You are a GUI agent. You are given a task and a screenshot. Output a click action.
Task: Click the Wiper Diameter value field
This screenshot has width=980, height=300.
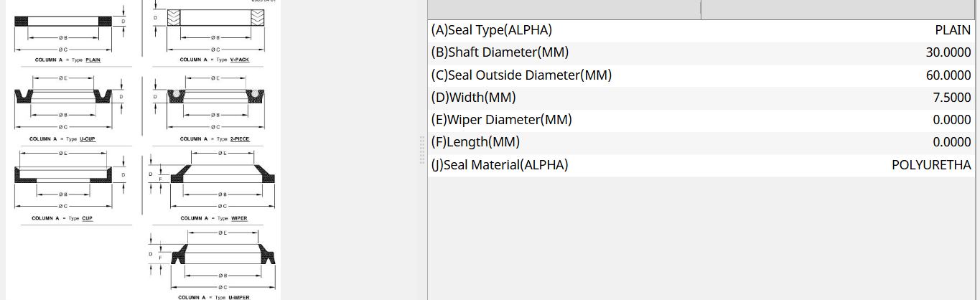coord(951,120)
